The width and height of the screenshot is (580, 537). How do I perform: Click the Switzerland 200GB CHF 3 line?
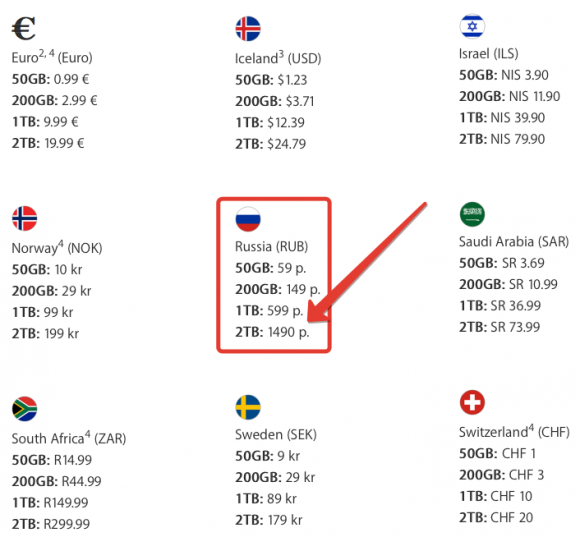[502, 475]
